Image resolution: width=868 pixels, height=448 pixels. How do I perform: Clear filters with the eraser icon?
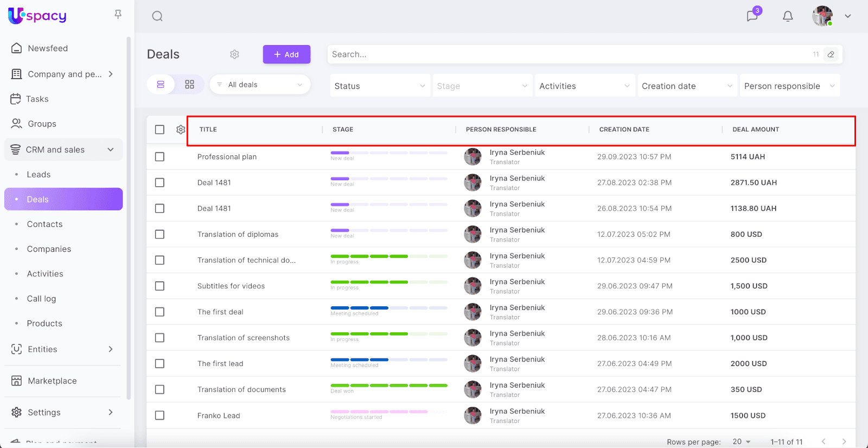click(x=831, y=54)
